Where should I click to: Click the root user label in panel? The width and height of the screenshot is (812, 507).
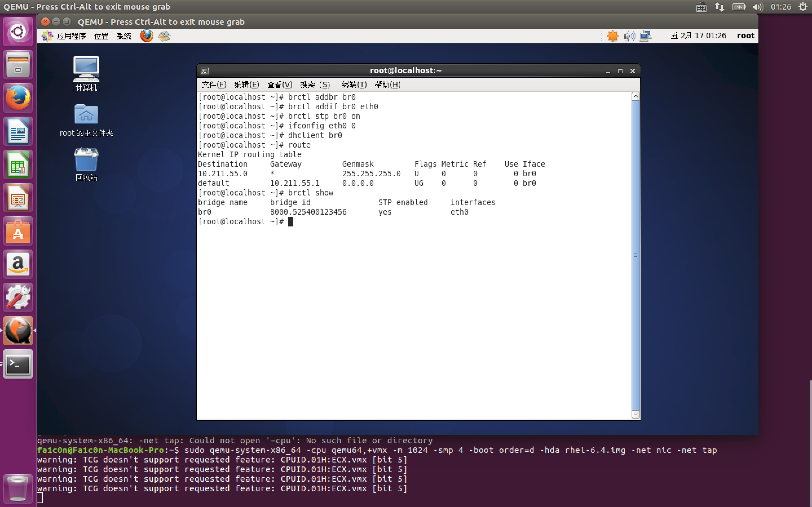745,35
